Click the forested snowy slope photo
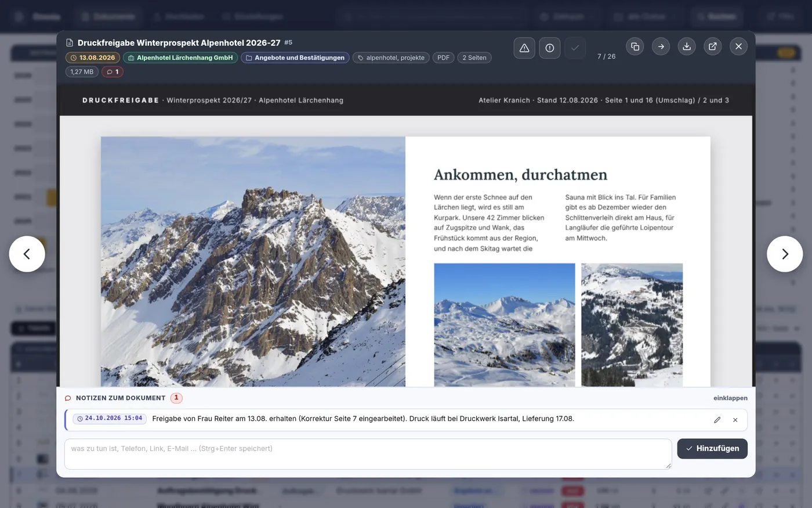Viewport: 812px width, 508px height. click(x=632, y=325)
